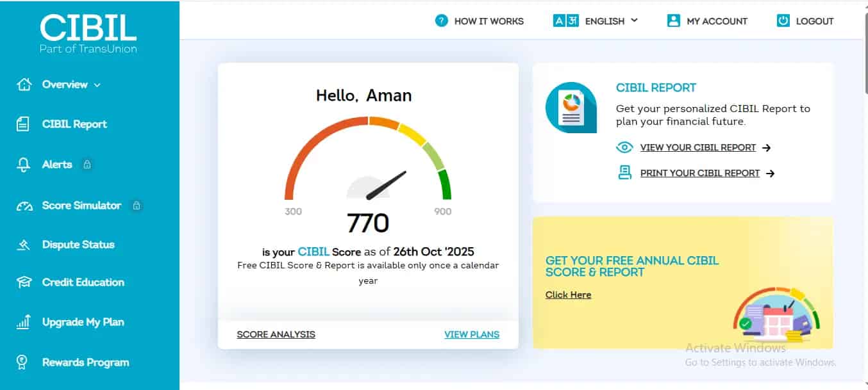Click the CIBIL score gauge meter
Image resolution: width=868 pixels, height=390 pixels.
(x=368, y=160)
